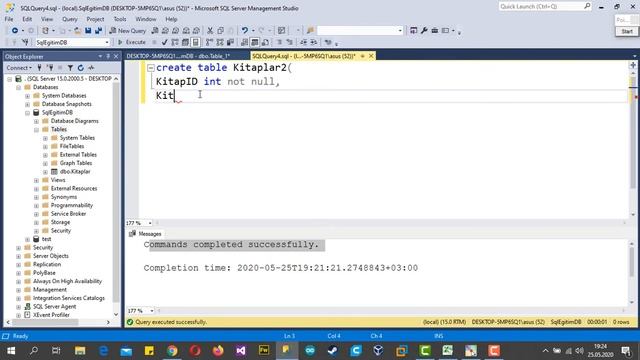
Task: Select the SQL Server Agent node
Action: pos(54,307)
